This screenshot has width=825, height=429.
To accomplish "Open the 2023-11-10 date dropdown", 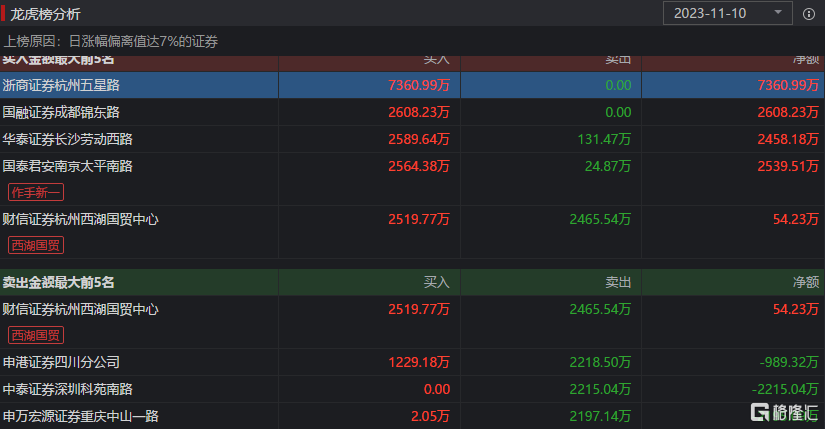I will (727, 13).
